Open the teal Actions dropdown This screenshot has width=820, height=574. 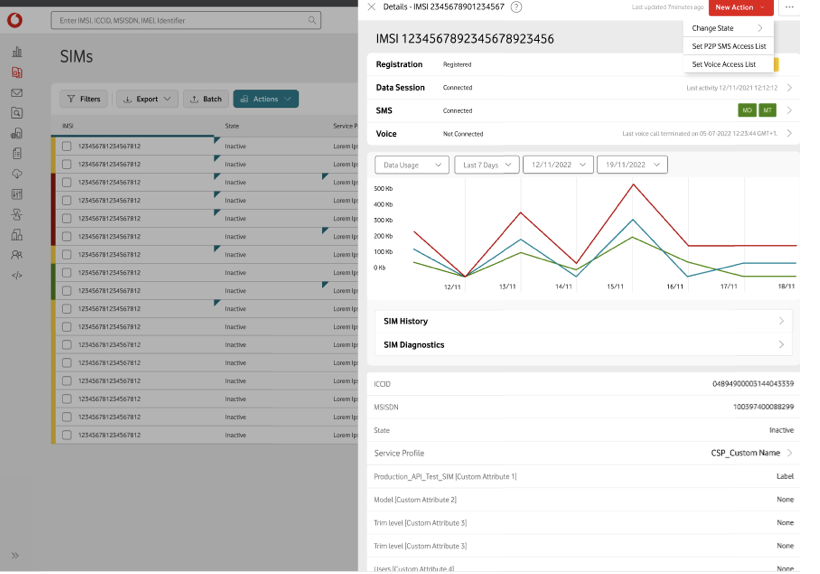tap(266, 99)
